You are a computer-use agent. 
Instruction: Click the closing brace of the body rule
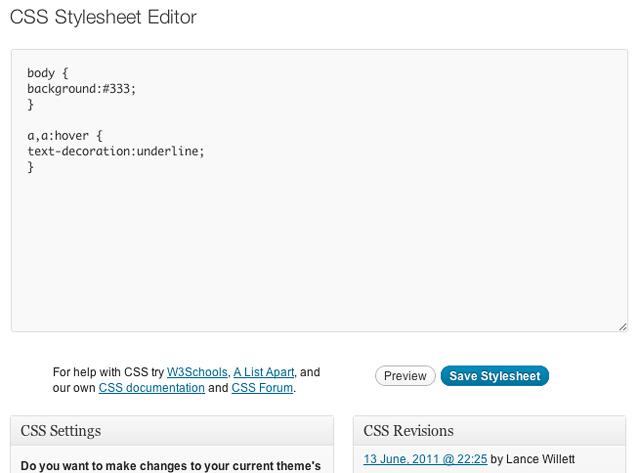click(31, 104)
